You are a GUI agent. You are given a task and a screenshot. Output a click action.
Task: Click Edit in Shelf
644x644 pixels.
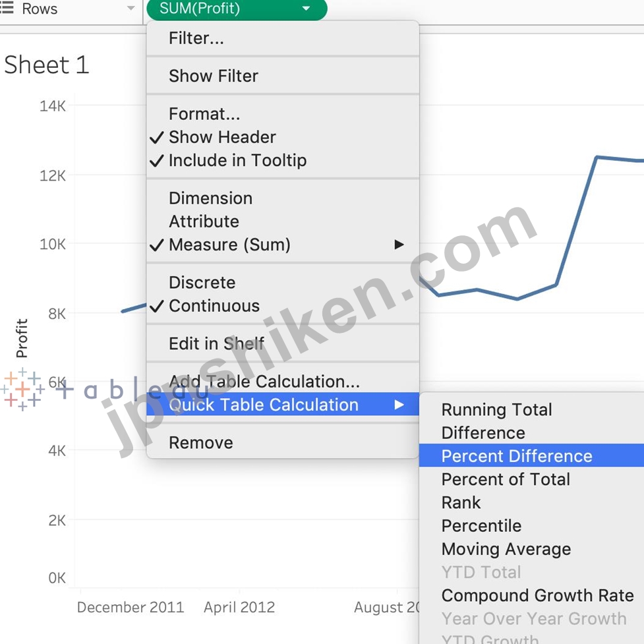216,343
